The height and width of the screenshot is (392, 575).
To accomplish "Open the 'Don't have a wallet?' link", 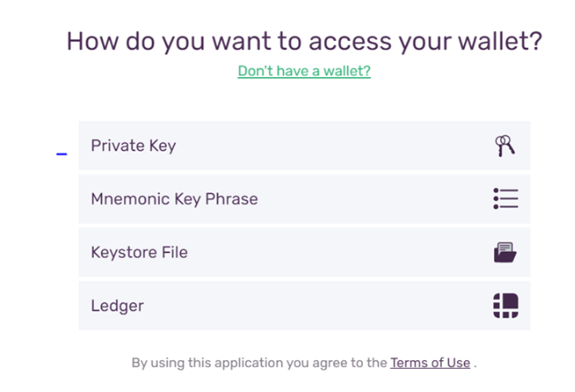I will pos(304,71).
